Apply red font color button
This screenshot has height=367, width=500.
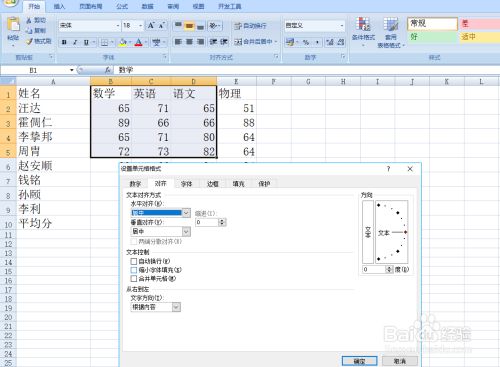click(138, 42)
